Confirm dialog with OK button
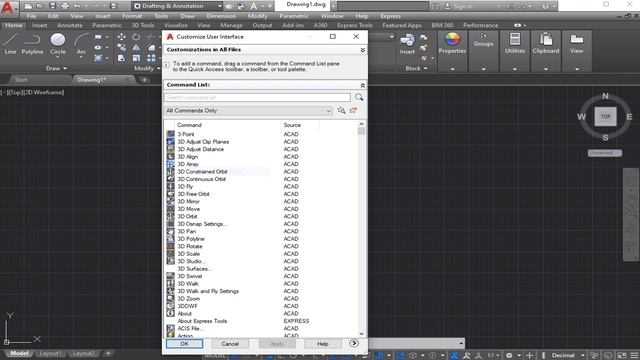This screenshot has height=360, width=640. 184,344
